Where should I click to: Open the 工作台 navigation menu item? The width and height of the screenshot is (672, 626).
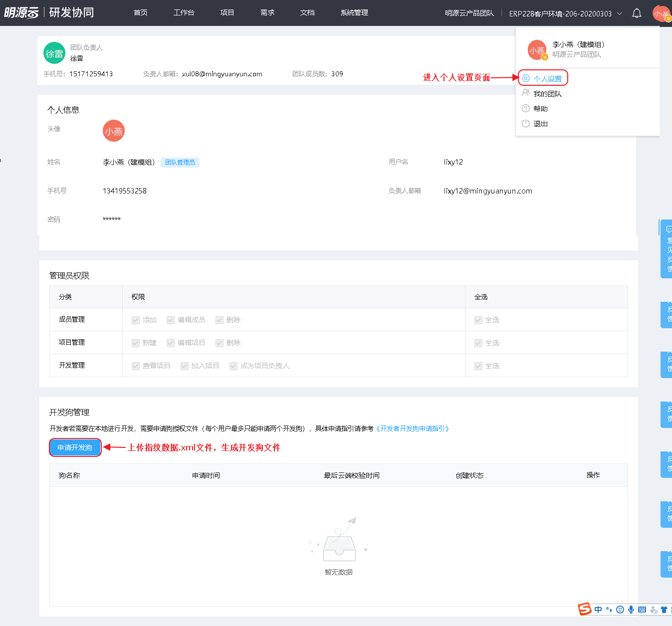pos(184,12)
